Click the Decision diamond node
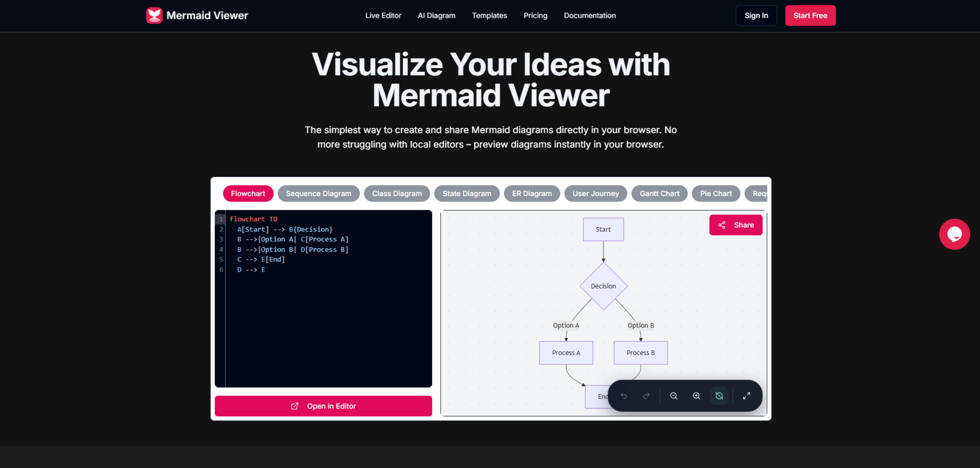The height and width of the screenshot is (468, 980). tap(603, 286)
